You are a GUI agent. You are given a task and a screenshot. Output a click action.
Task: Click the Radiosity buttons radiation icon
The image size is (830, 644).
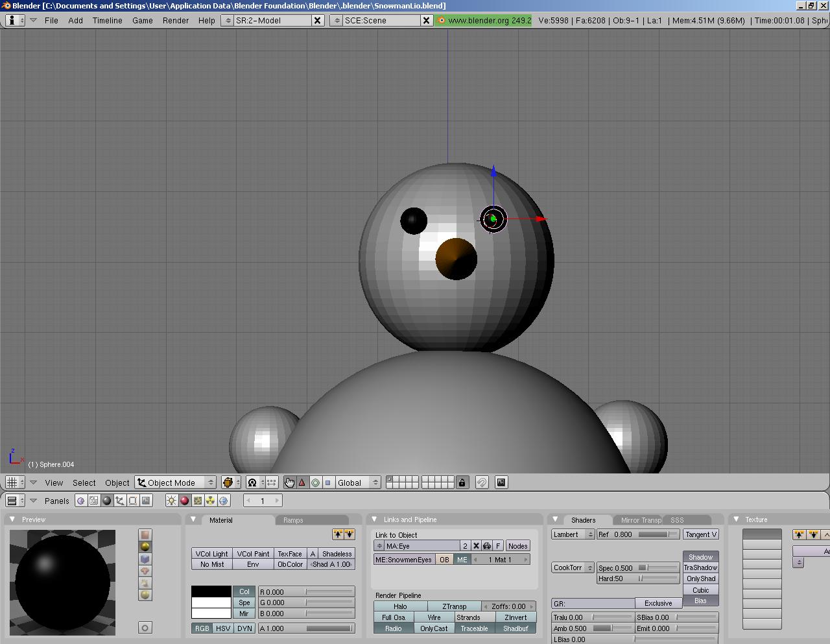211,501
